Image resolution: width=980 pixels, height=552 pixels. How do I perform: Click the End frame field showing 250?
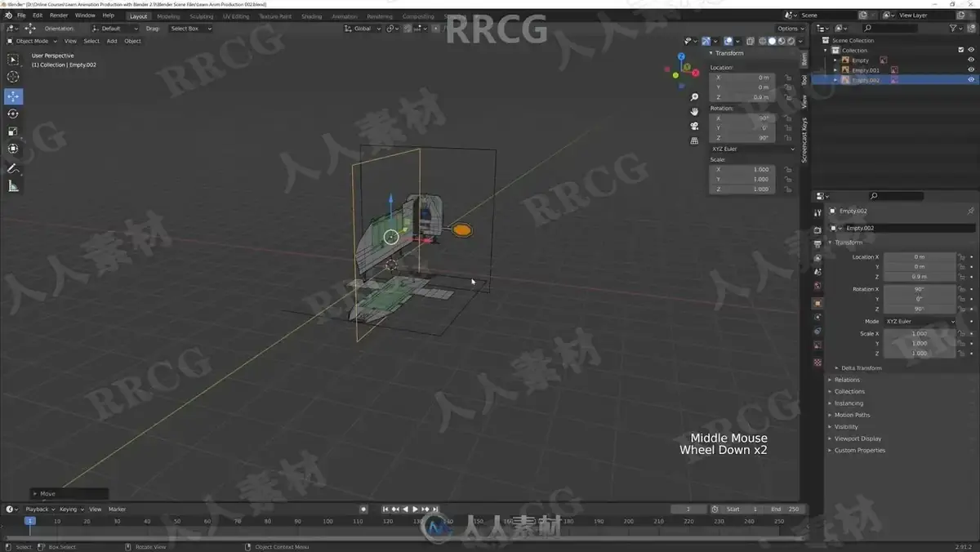(x=785, y=509)
